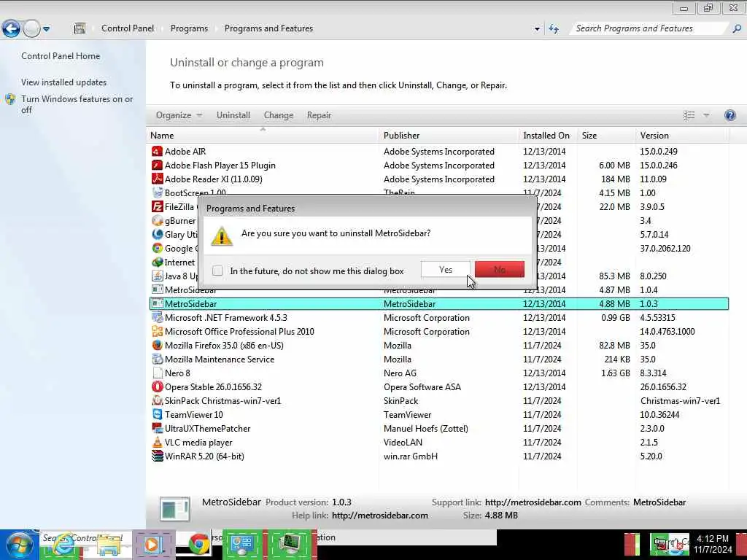Open Turn Windows features on or off
Image resolution: width=747 pixels, height=560 pixels.
(77, 104)
